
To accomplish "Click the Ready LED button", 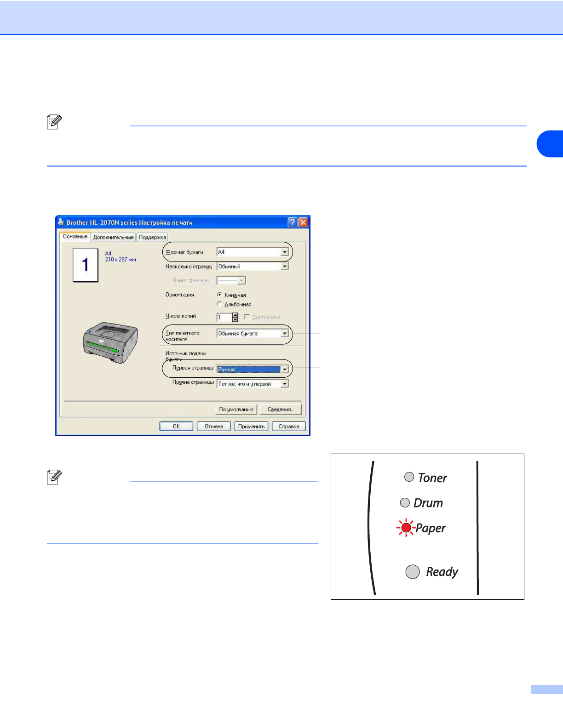I will 413,572.
